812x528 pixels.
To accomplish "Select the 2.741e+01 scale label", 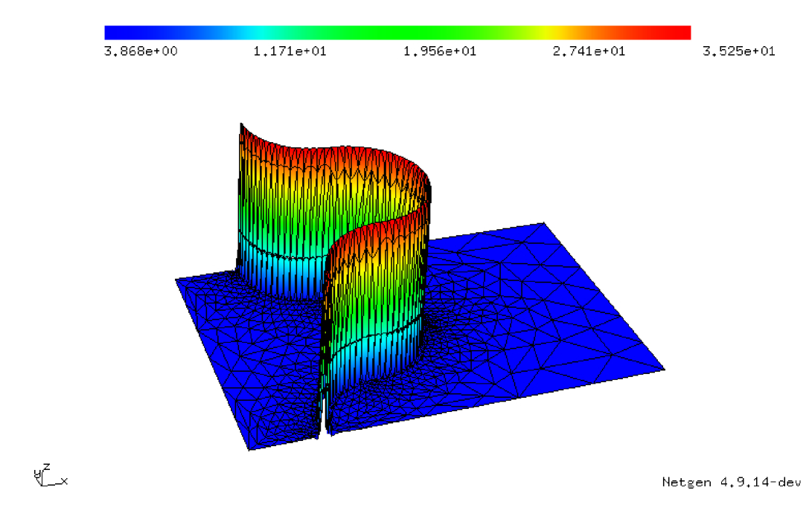I will click(x=589, y=51).
